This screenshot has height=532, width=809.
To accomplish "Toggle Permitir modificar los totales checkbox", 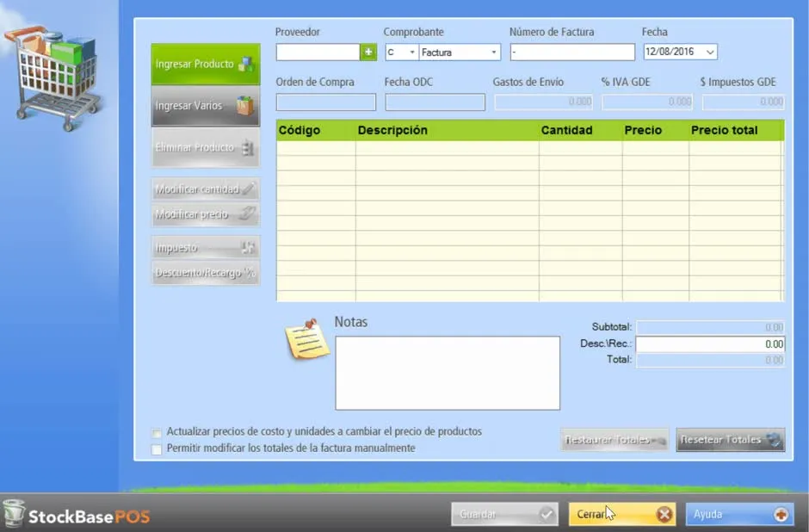I will point(157,448).
